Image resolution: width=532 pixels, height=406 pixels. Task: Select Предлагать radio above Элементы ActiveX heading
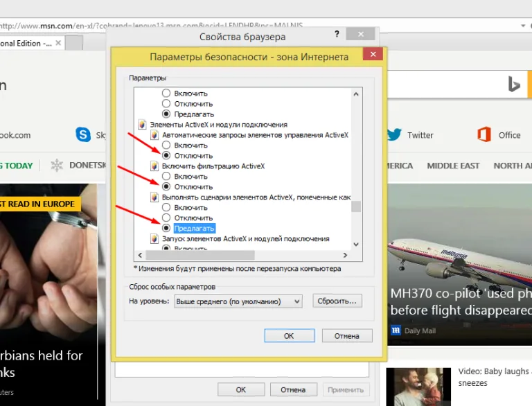166,114
